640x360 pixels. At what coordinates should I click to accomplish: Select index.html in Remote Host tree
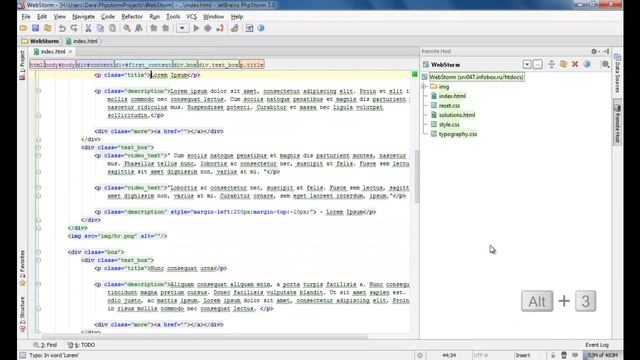coord(452,96)
